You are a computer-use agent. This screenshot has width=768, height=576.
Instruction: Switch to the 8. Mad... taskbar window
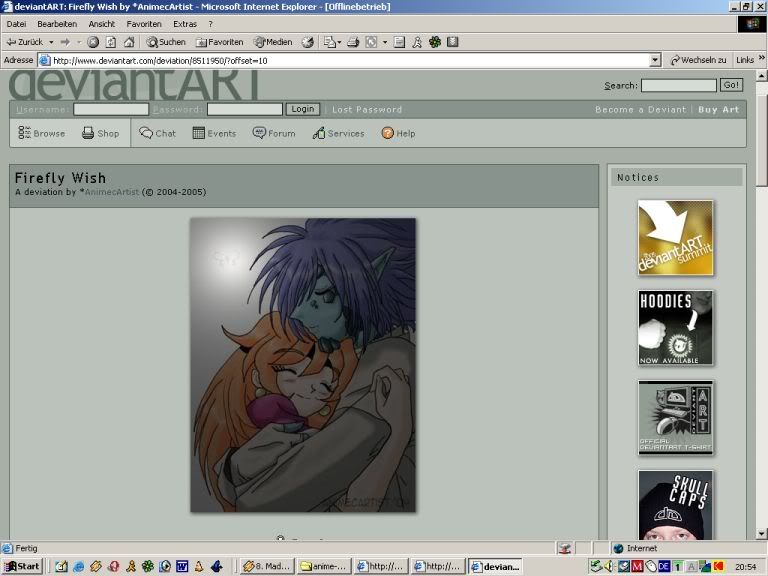click(x=267, y=567)
